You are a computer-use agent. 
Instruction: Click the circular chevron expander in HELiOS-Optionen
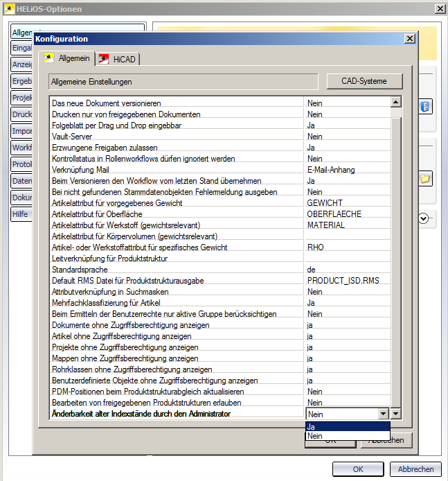(424, 218)
